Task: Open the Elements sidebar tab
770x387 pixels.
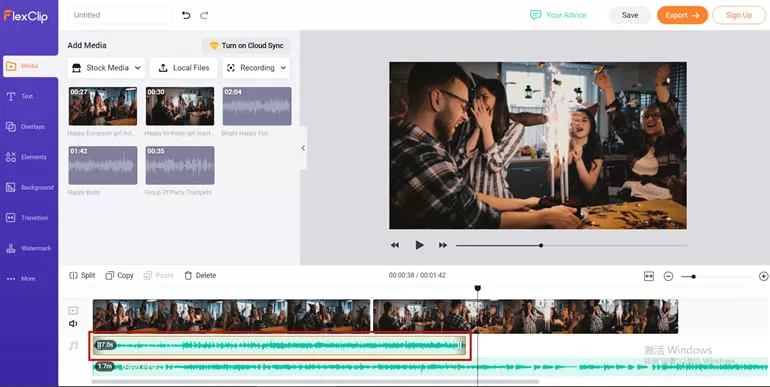Action: pyautogui.click(x=26, y=157)
